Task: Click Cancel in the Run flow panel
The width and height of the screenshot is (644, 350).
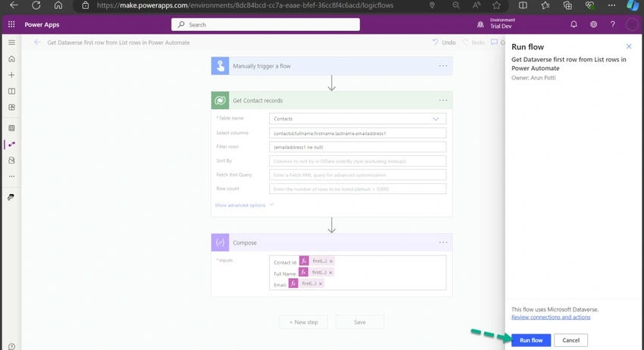Action: pyautogui.click(x=571, y=340)
